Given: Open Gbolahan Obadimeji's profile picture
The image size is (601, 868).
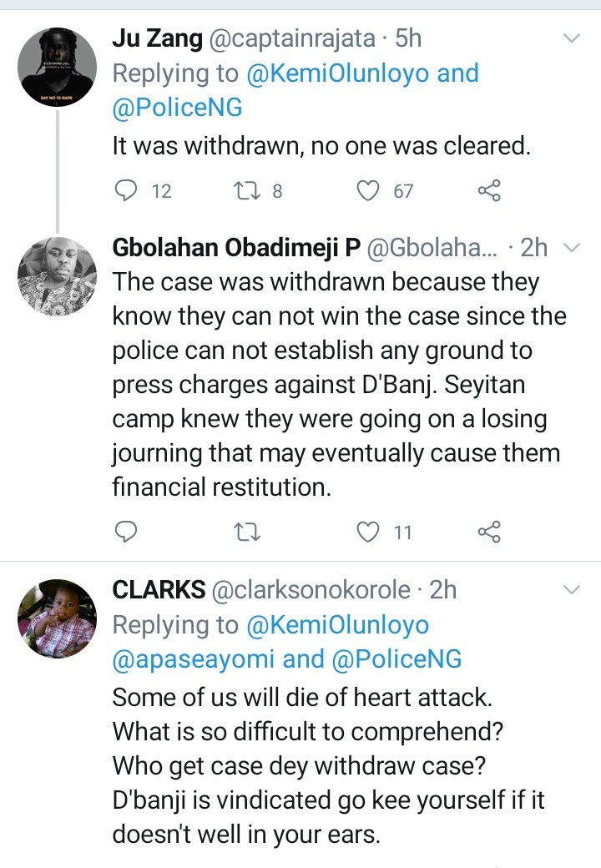Looking at the screenshot, I should point(56,276).
